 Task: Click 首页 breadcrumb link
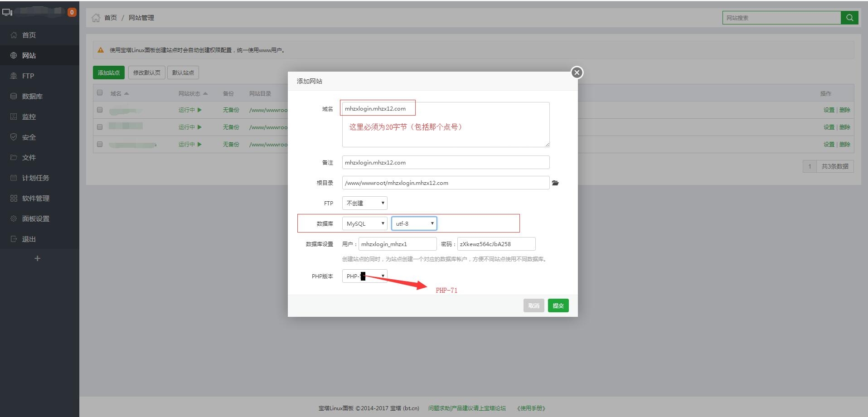[111, 18]
